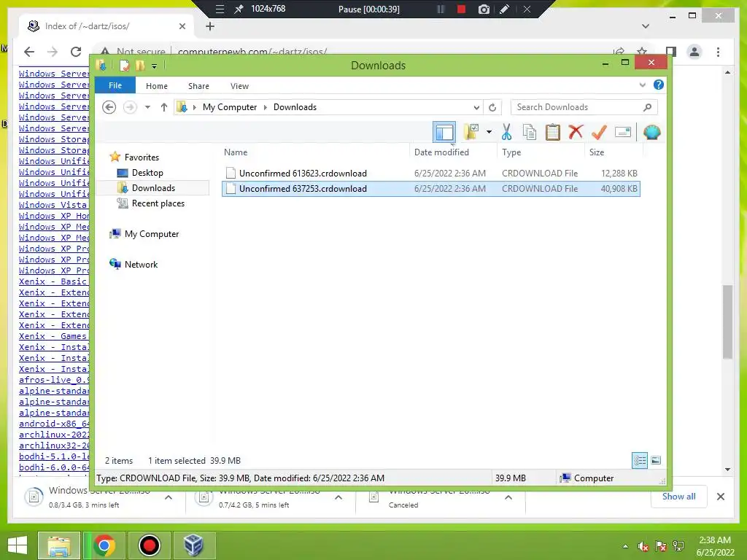This screenshot has height=560, width=747.
Task: Expand options for the Canceled download
Action: point(508,497)
